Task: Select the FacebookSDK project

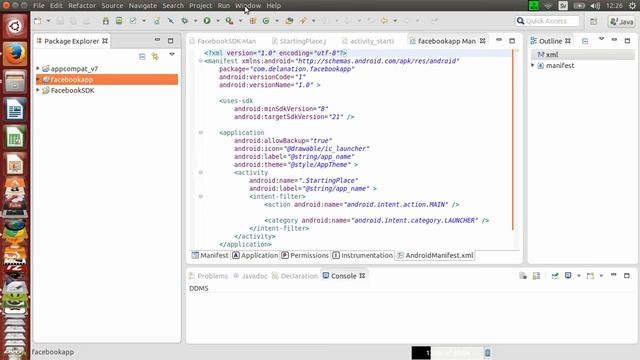Action: 72,90
